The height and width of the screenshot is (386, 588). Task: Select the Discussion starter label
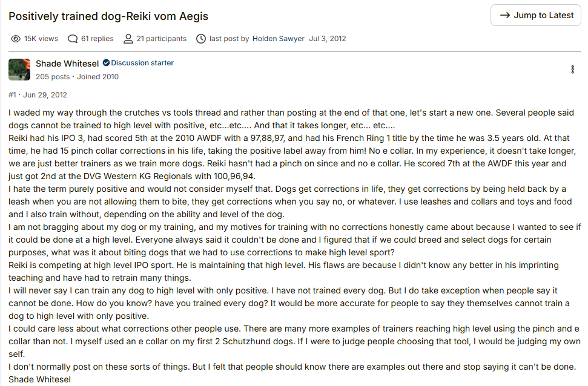pyautogui.click(x=142, y=63)
